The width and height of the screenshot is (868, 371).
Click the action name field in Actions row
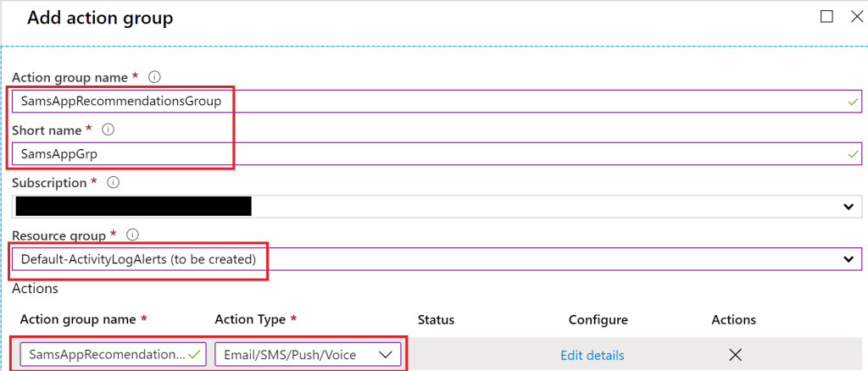[x=106, y=355]
